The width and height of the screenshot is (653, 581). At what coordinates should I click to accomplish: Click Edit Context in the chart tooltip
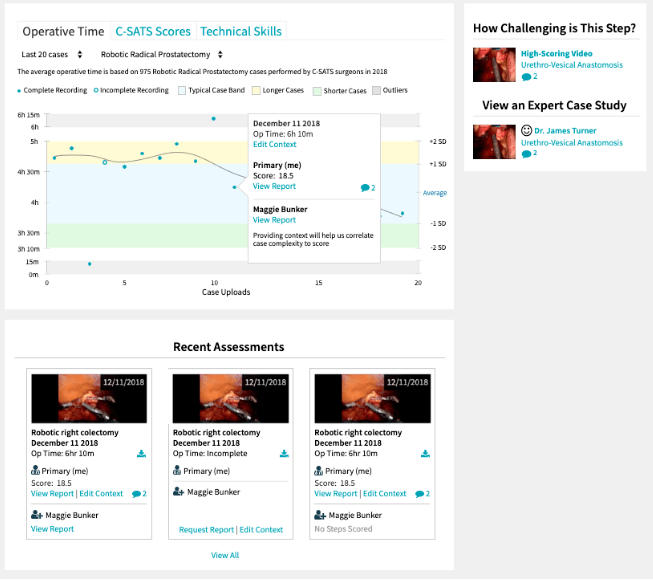(275, 145)
